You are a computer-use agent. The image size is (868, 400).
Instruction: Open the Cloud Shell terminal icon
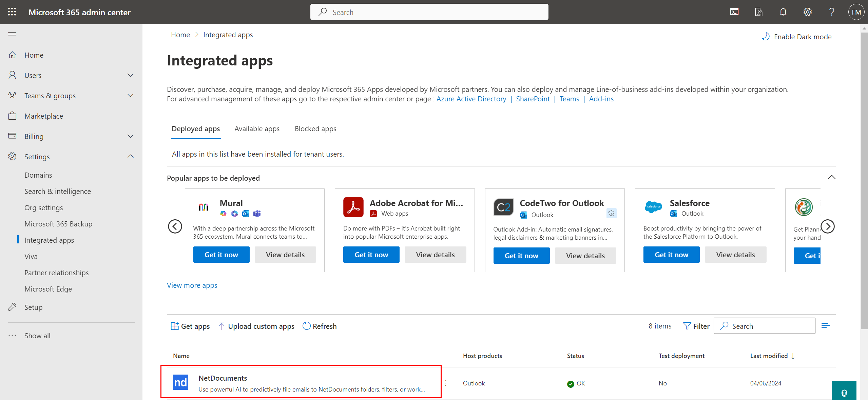pos(734,12)
